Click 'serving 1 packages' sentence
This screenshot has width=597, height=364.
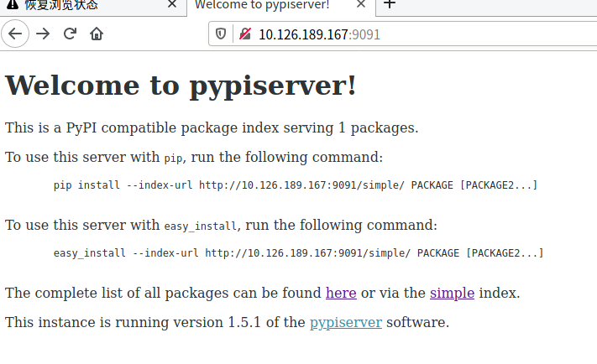212,127
